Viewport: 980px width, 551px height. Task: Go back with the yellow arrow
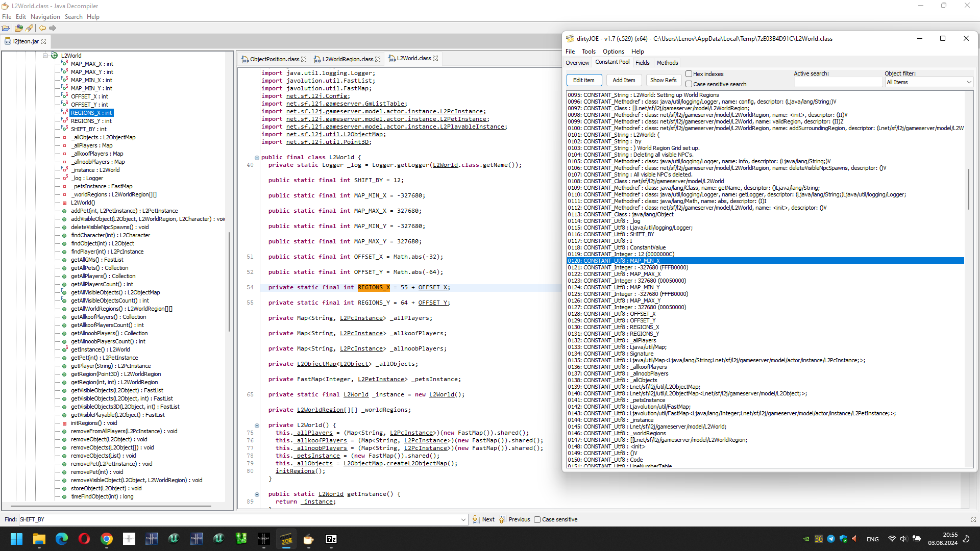42,28
